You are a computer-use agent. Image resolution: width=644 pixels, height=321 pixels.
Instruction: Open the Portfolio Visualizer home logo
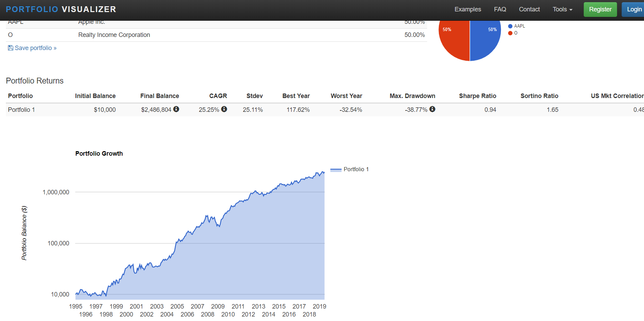[x=61, y=9]
